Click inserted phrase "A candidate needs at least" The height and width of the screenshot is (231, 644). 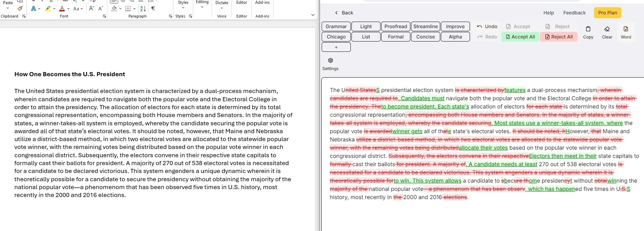point(503,164)
